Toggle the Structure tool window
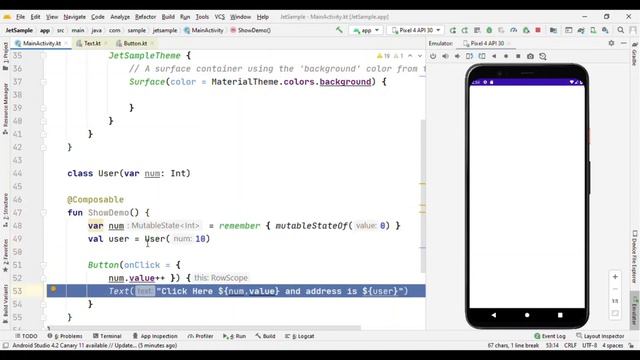This screenshot has height=360, width=640. [5, 210]
